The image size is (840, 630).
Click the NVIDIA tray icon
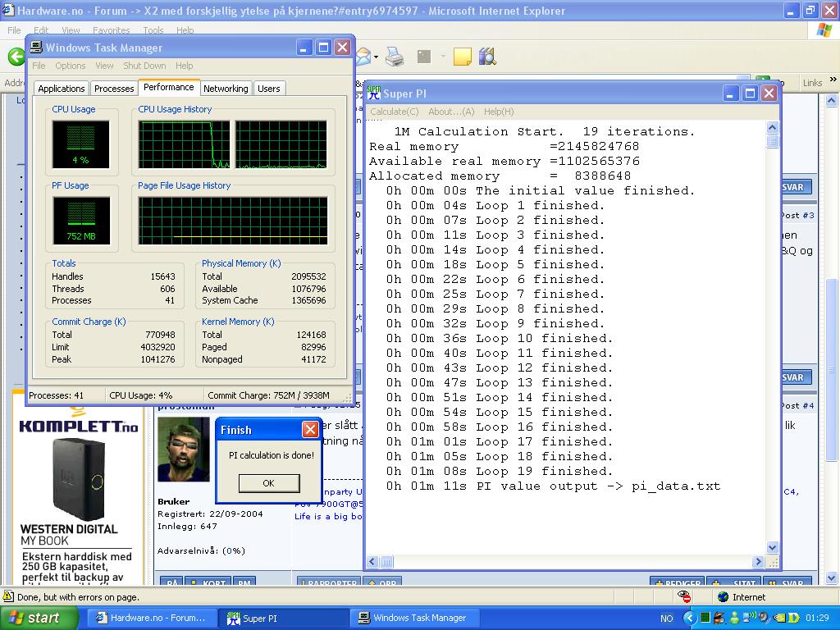pyautogui.click(x=779, y=618)
